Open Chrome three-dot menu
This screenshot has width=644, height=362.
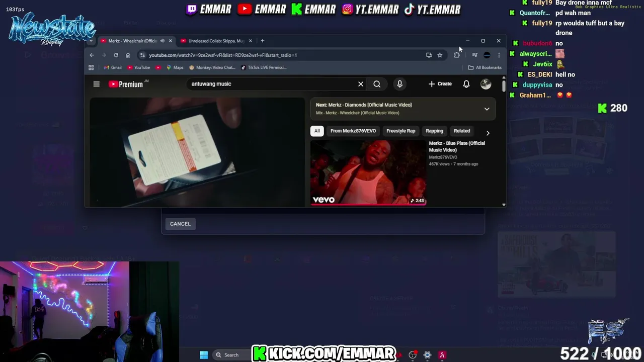pyautogui.click(x=499, y=55)
